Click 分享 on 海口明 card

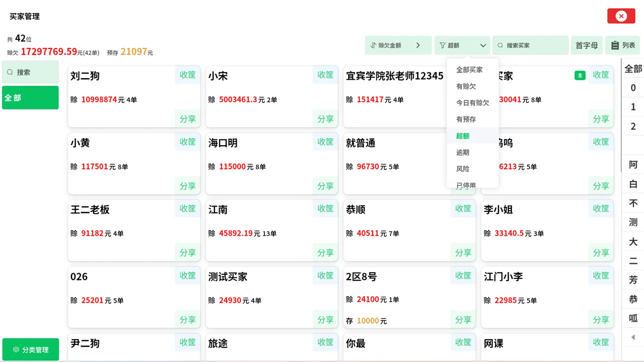(325, 186)
